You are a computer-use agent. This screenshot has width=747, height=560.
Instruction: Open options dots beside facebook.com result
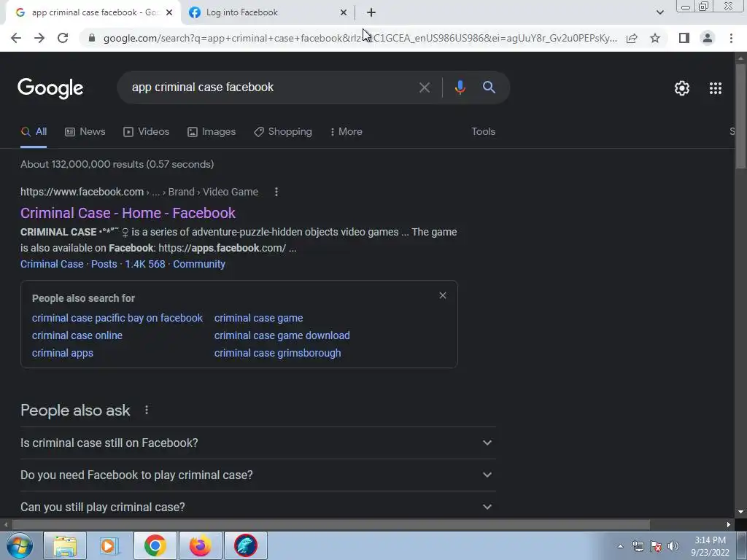[276, 192]
